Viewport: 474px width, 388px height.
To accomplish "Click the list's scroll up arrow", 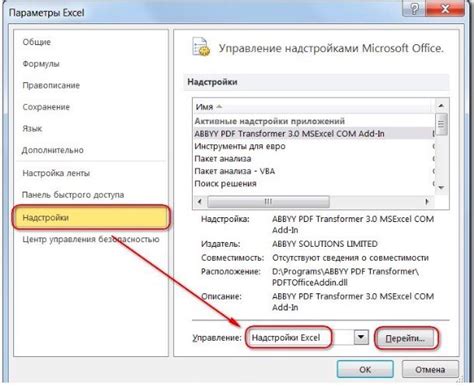I will (441, 106).
